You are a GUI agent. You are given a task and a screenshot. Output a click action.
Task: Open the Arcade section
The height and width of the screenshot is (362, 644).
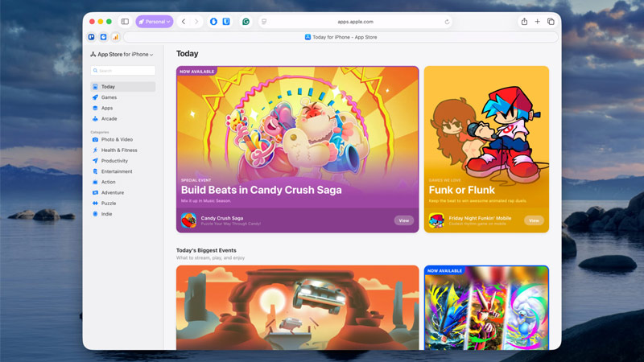tap(123, 118)
